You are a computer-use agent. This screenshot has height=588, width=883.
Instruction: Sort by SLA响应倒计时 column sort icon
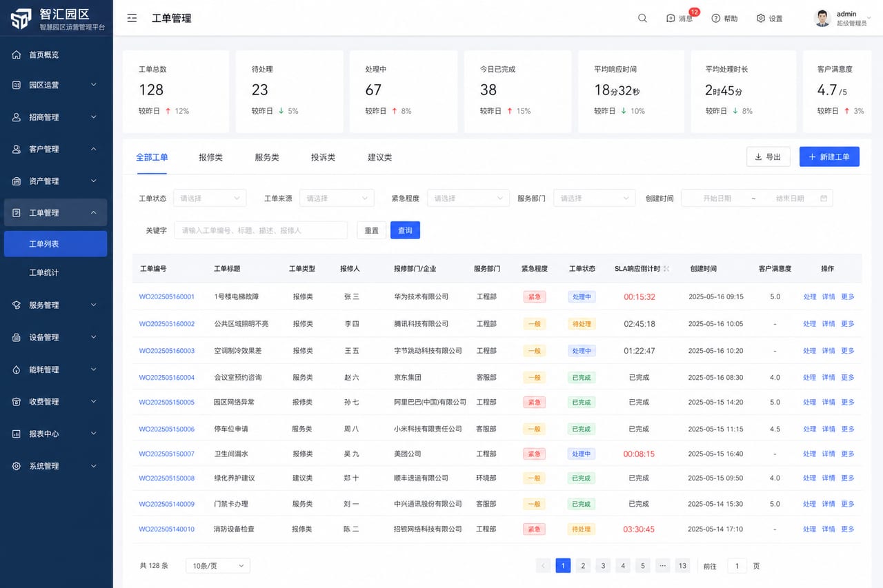pyautogui.click(x=666, y=269)
